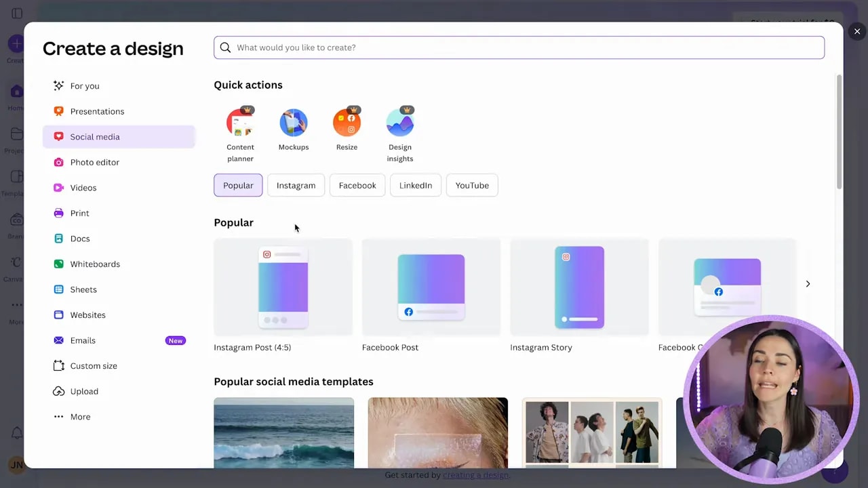Click the Home icon in far-left navigation
Viewport: 868px width, 488px height.
(16, 91)
